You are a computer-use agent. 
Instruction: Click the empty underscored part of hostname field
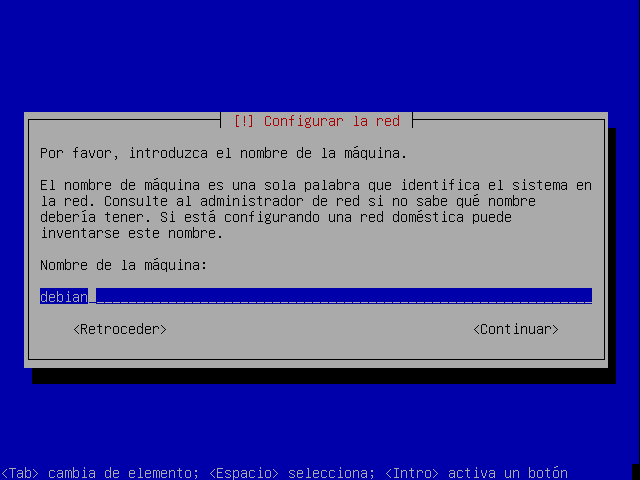[x=344, y=296]
